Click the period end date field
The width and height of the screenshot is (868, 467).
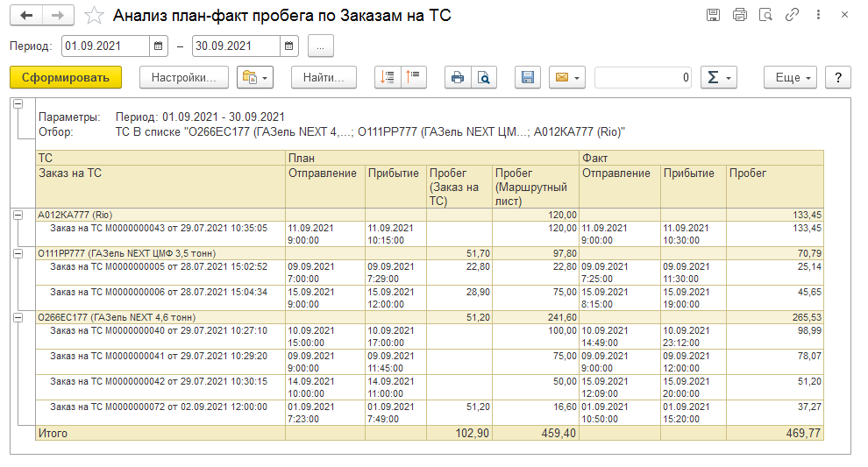click(x=235, y=46)
